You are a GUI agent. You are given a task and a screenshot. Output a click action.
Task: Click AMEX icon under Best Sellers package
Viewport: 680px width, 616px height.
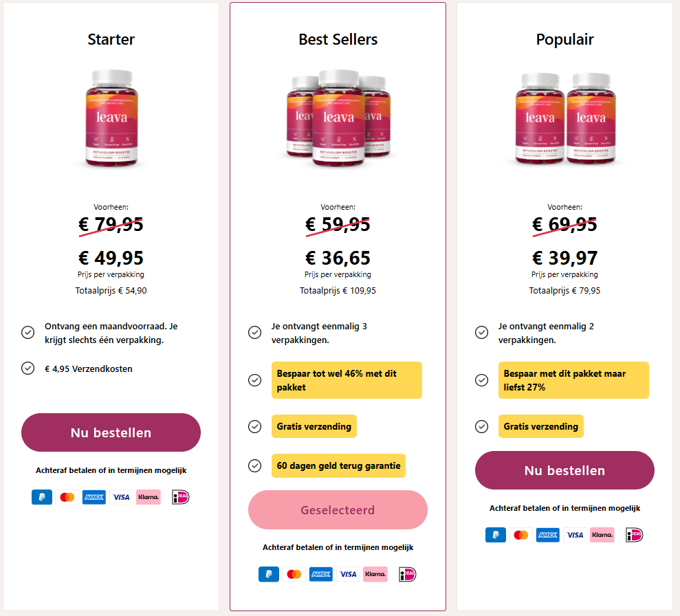pyautogui.click(x=321, y=573)
